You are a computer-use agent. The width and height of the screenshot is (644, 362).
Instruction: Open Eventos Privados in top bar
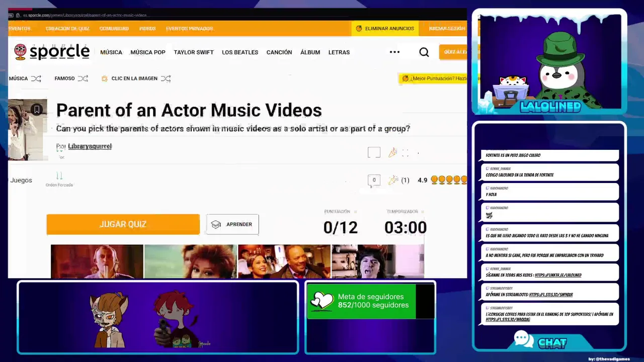pos(190,29)
